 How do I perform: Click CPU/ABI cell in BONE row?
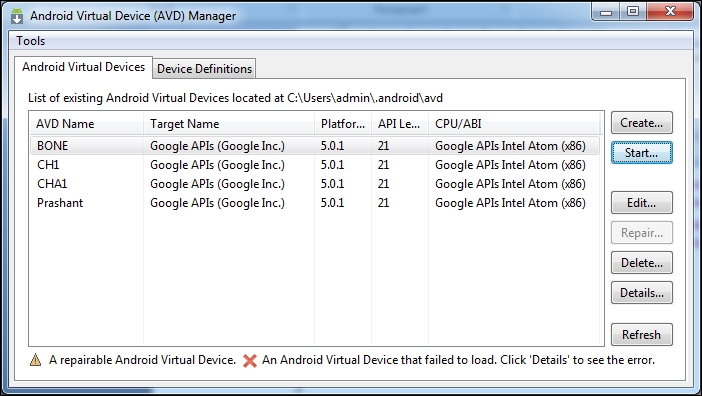pyautogui.click(x=510, y=146)
